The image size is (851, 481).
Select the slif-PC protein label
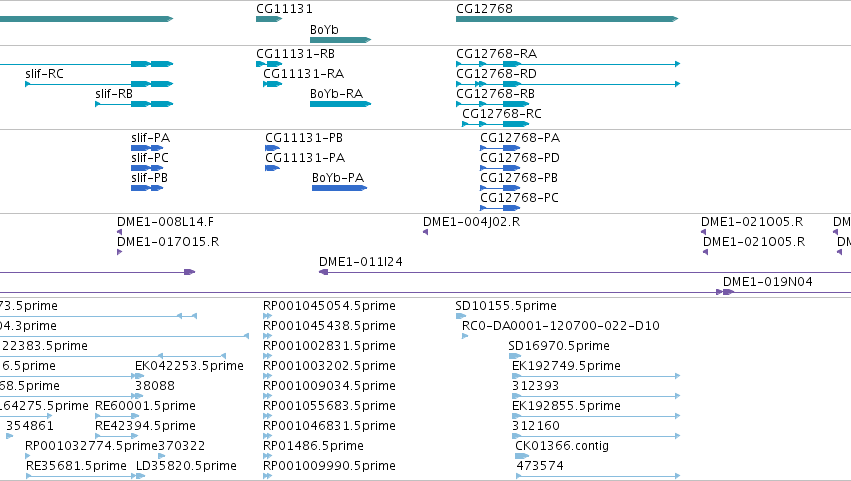tap(150, 158)
